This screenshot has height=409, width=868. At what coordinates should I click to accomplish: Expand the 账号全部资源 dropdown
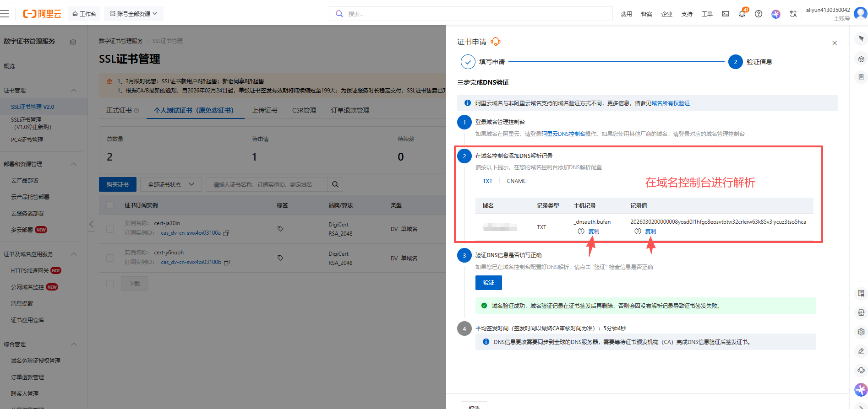133,14
